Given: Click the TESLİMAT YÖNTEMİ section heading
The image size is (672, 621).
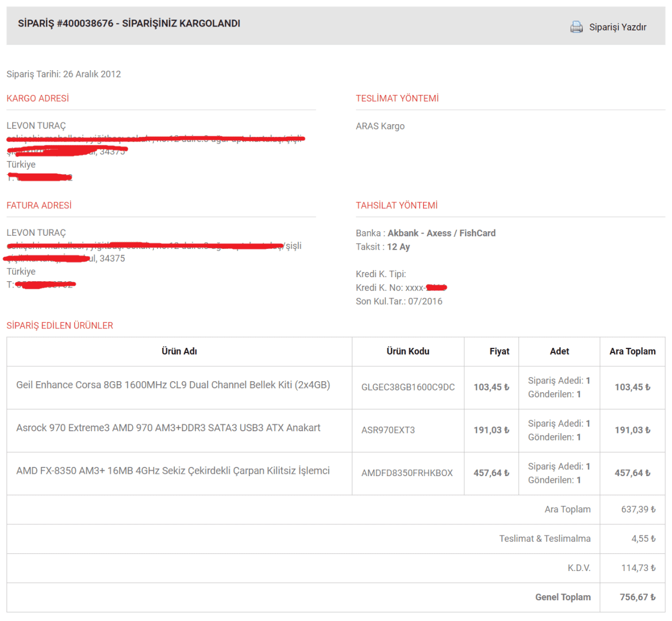Looking at the screenshot, I should pos(397,98).
